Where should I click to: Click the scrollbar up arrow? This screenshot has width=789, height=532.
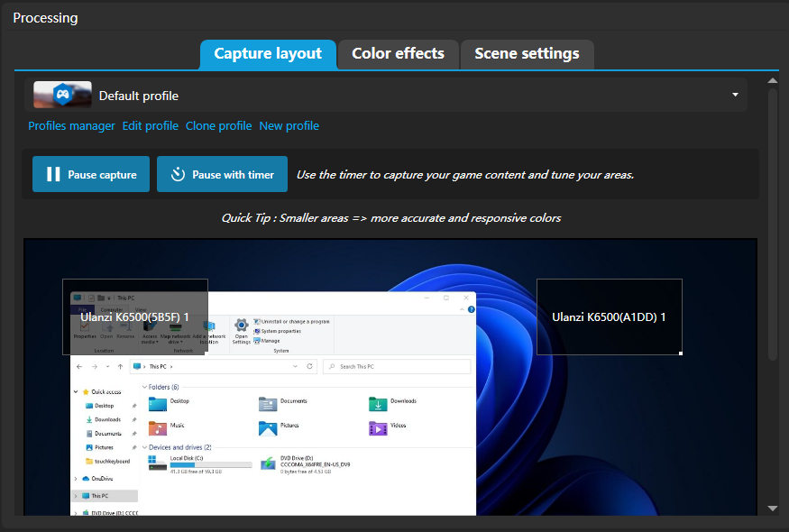(773, 80)
